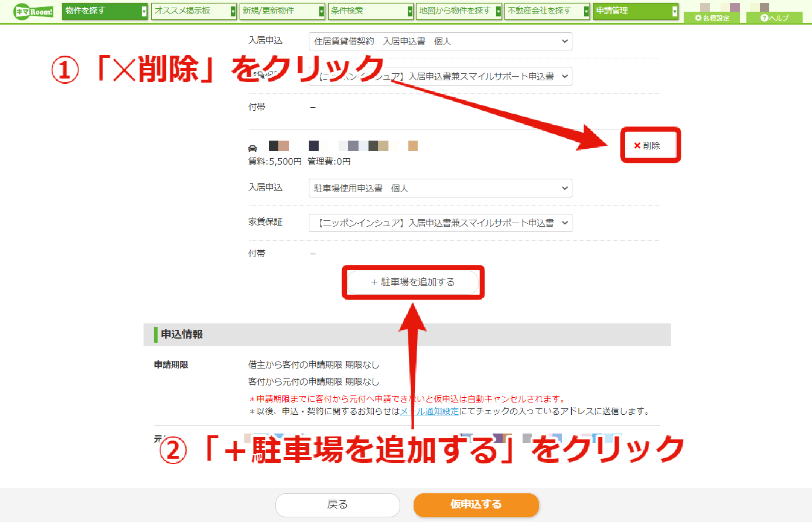
Task: Click the parking 家賃保証 label
Action: (x=265, y=222)
